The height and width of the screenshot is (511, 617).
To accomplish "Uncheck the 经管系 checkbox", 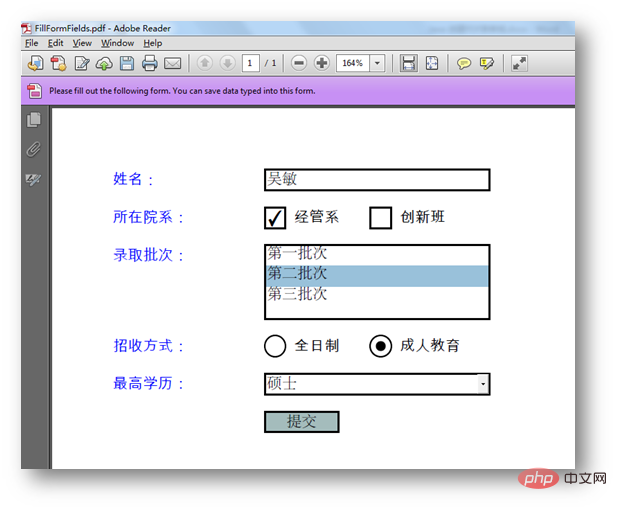I will point(275,218).
